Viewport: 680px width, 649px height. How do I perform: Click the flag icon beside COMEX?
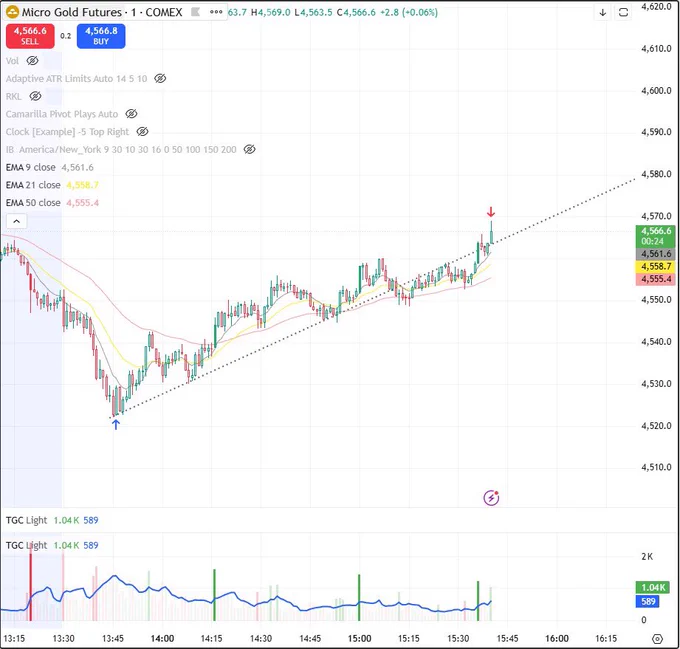196,12
